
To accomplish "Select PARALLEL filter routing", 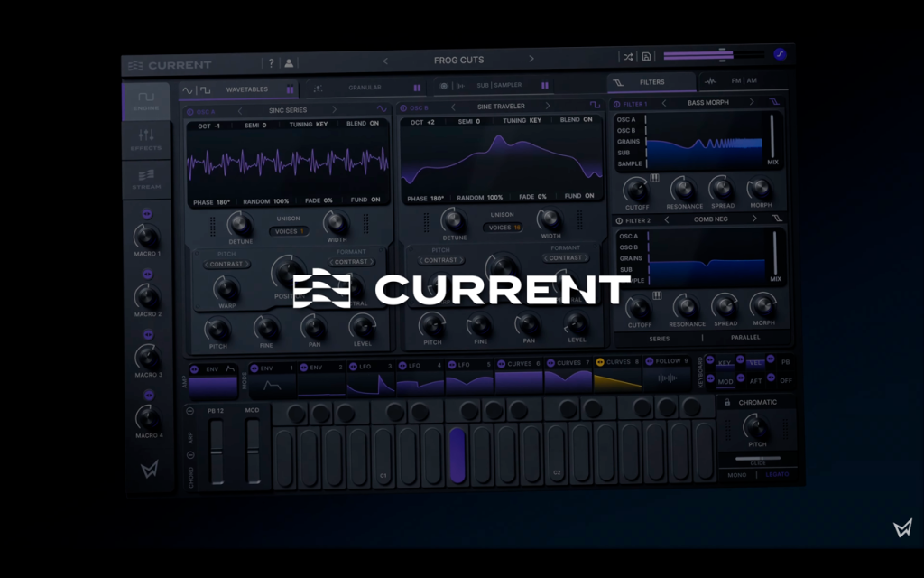I will coord(745,338).
